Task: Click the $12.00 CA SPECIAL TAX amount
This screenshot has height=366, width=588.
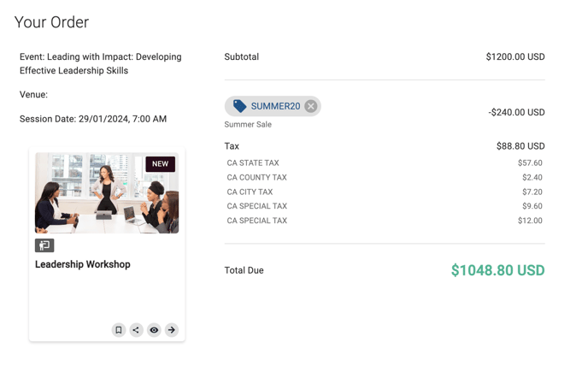Action: point(530,221)
